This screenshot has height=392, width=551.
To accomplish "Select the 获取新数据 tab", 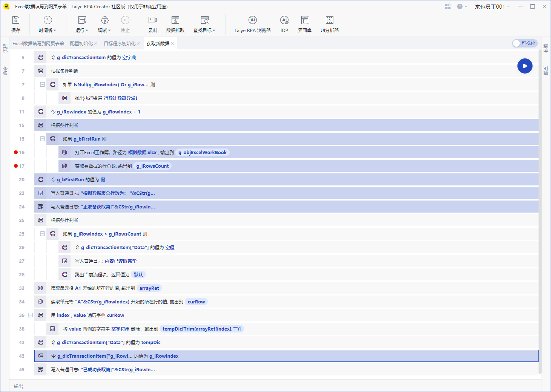I will click(x=158, y=44).
